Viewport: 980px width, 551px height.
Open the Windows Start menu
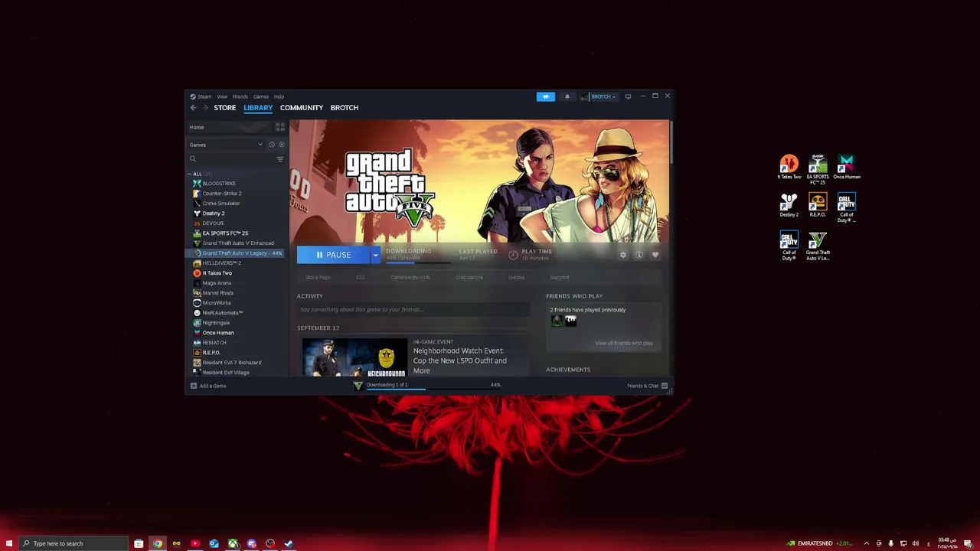point(9,543)
